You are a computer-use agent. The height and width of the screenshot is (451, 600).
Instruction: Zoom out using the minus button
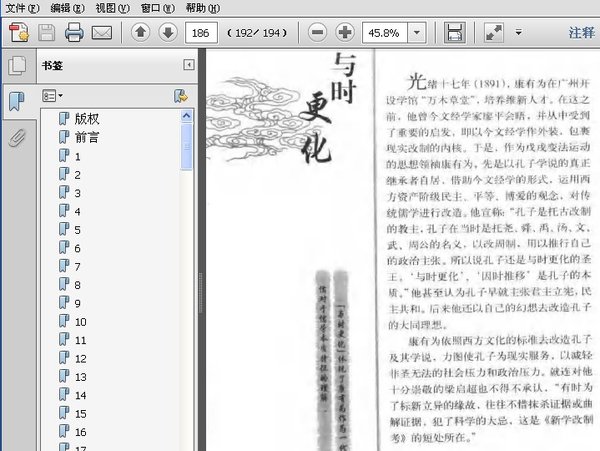pyautogui.click(x=317, y=33)
